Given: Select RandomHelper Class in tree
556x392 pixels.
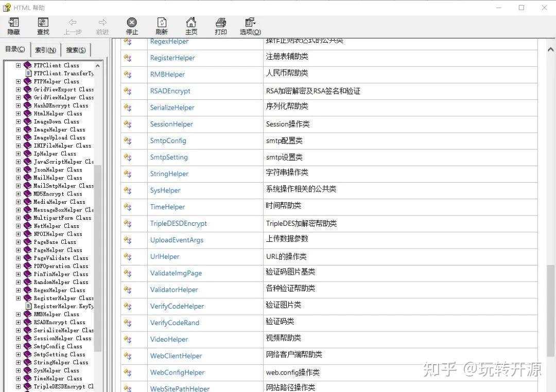Looking at the screenshot, I should point(61,282).
